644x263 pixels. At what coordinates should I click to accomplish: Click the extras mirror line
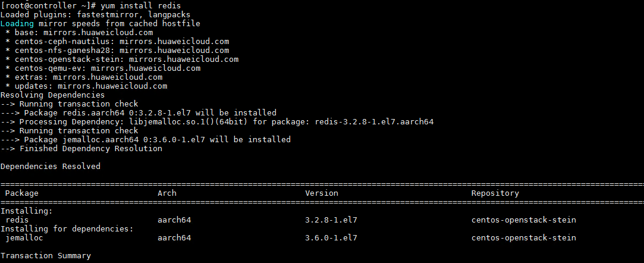pos(84,77)
